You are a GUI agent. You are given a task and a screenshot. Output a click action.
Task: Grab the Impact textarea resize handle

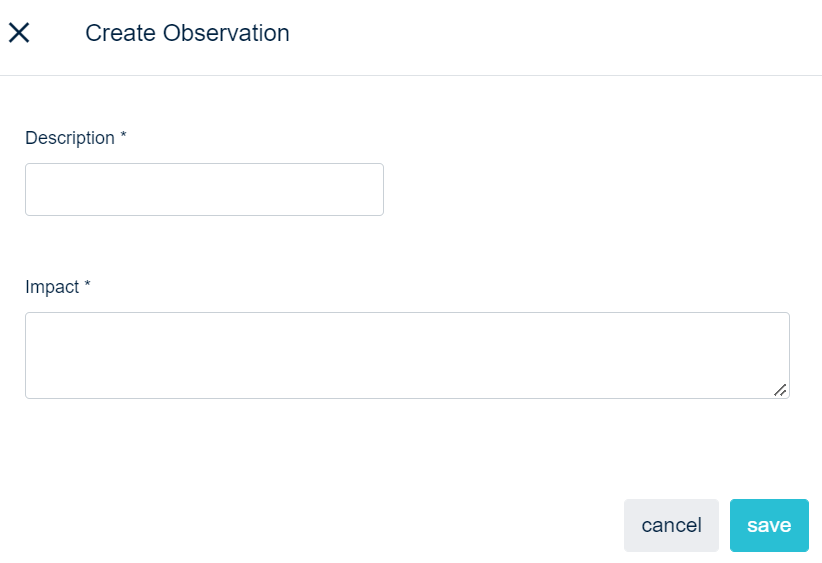(x=780, y=390)
